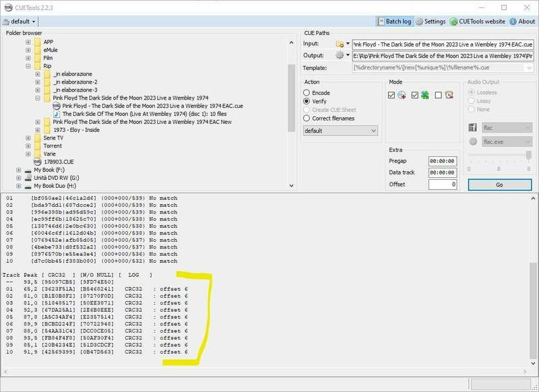539x392 pixels.
Task: Click the output gear icon
Action: click(x=340, y=55)
